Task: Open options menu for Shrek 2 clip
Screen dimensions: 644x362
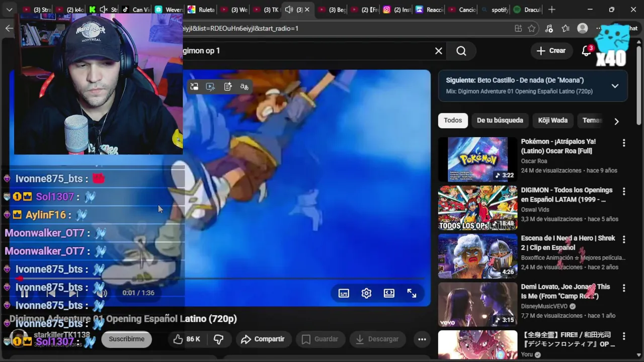Action: pyautogui.click(x=624, y=240)
